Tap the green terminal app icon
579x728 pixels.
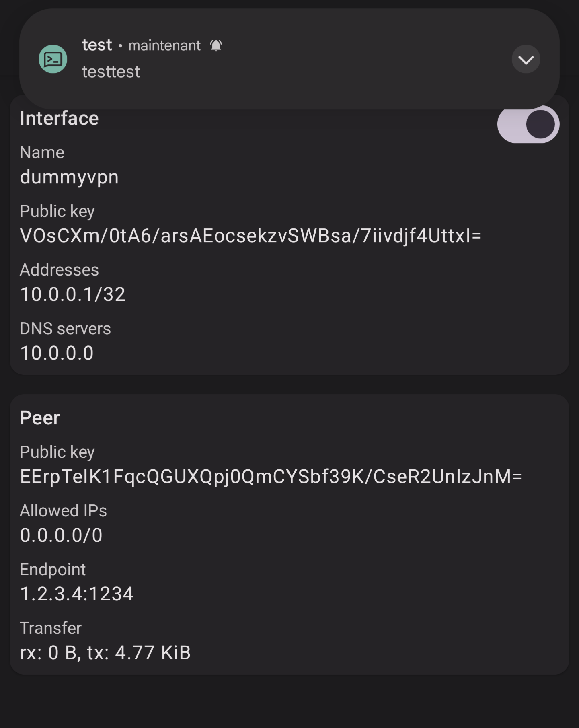53,59
